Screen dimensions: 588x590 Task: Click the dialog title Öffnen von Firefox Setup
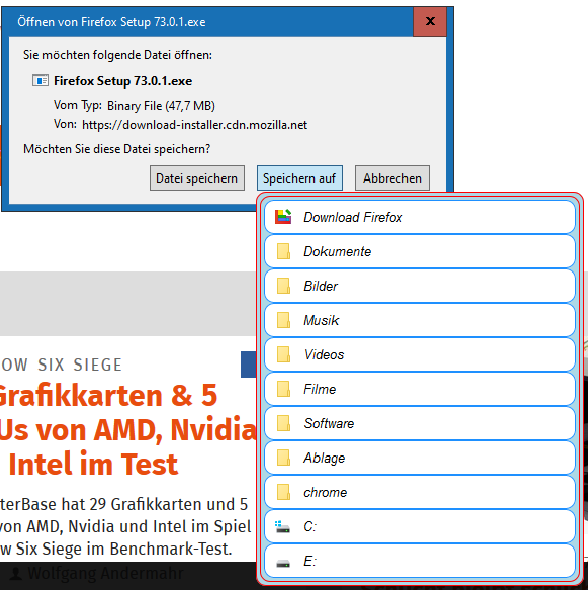click(x=111, y=22)
